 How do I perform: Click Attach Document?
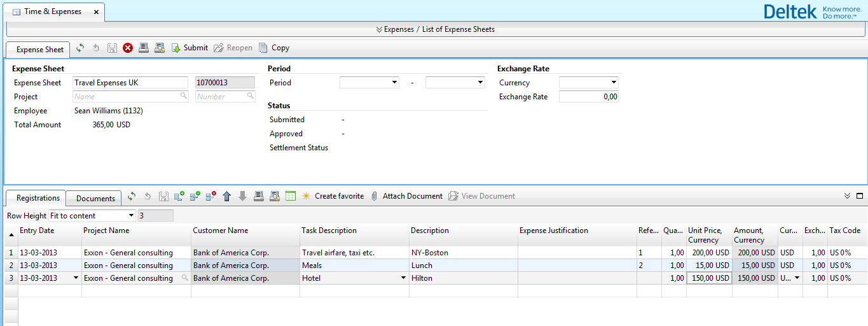(406, 196)
